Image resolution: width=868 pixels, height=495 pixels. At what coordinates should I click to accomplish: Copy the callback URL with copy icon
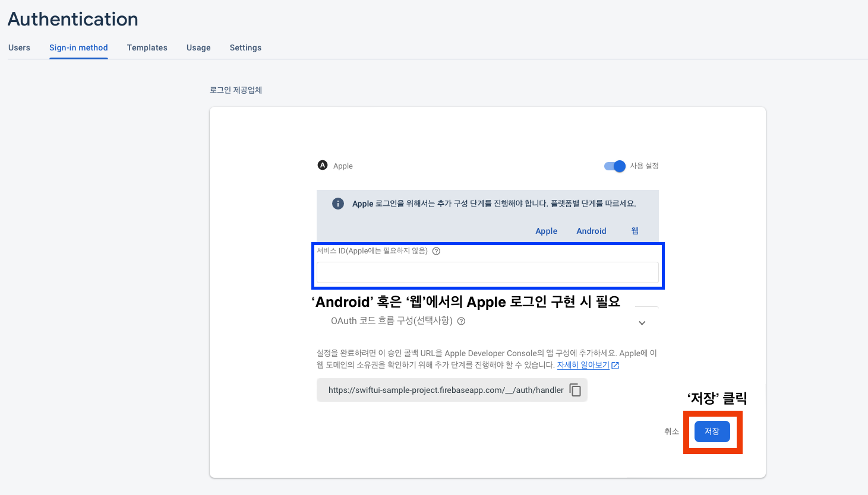click(575, 390)
